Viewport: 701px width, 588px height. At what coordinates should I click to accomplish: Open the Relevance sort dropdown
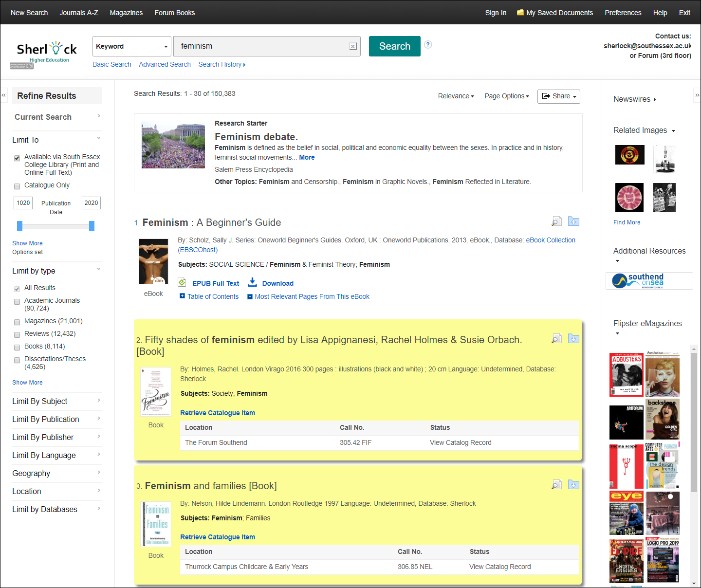(x=456, y=96)
